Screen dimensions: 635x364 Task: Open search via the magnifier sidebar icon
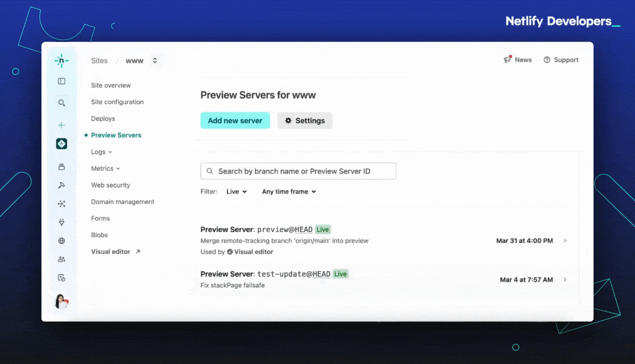(x=61, y=103)
